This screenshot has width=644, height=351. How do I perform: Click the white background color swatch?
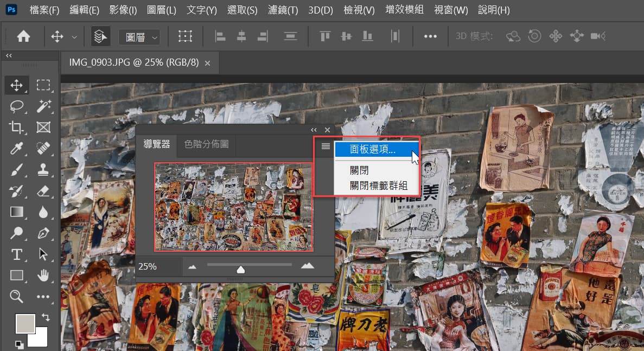coord(41,340)
